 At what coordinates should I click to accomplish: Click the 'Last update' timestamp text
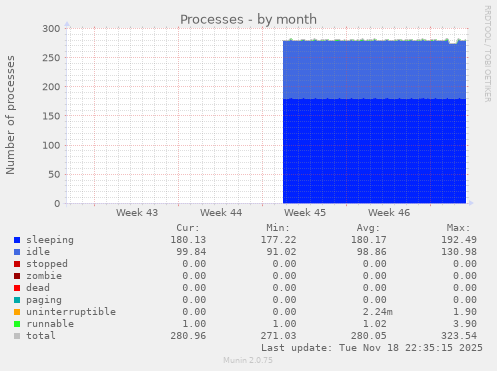point(372,348)
